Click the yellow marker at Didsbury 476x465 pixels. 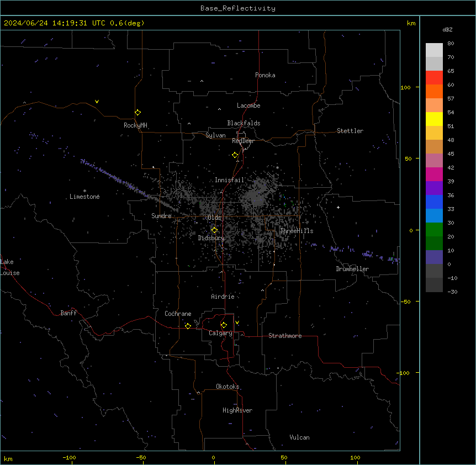pyautogui.click(x=214, y=230)
